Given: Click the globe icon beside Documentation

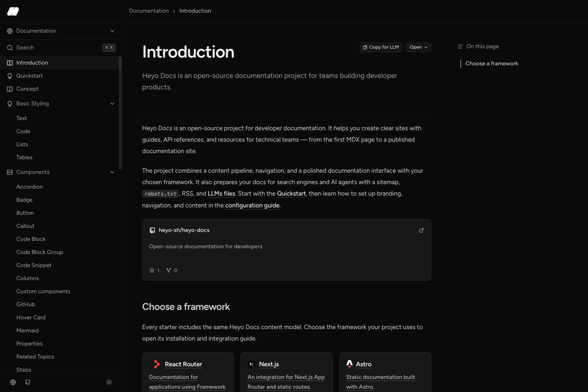Looking at the screenshot, I should click(10, 31).
